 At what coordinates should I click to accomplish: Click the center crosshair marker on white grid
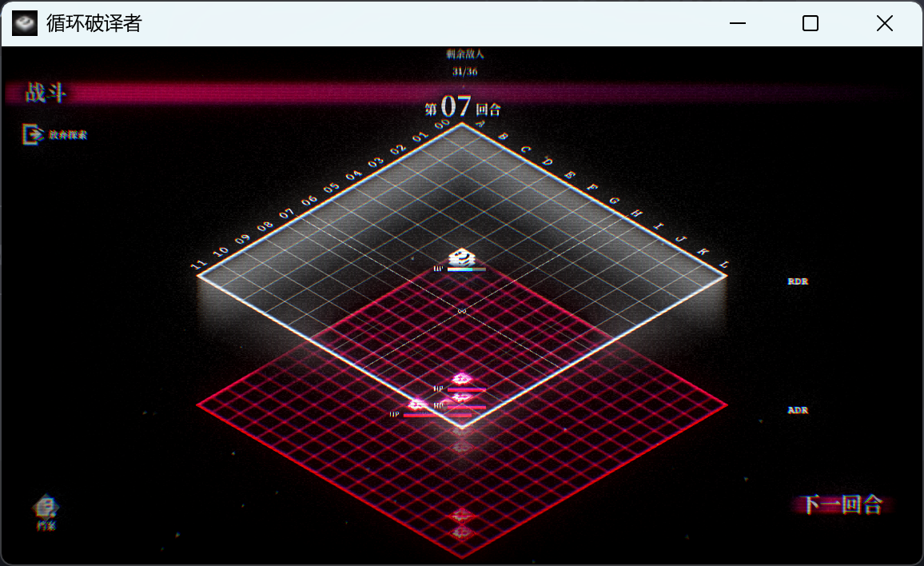461,311
